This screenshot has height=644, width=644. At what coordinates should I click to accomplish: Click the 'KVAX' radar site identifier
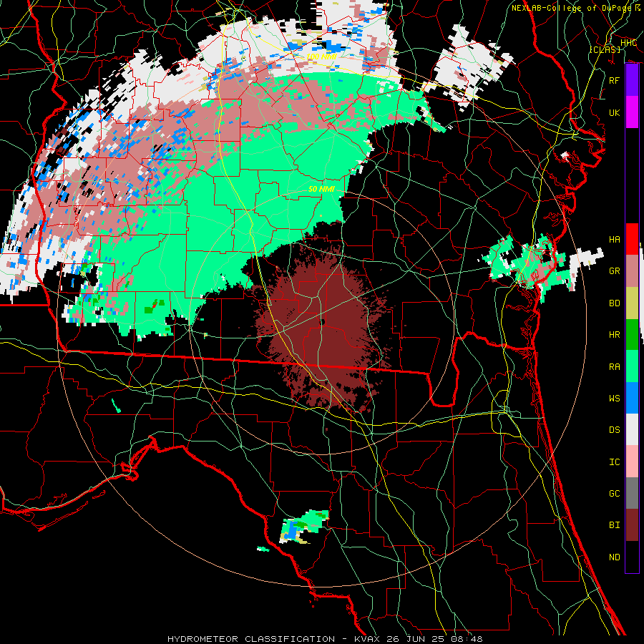366,639
